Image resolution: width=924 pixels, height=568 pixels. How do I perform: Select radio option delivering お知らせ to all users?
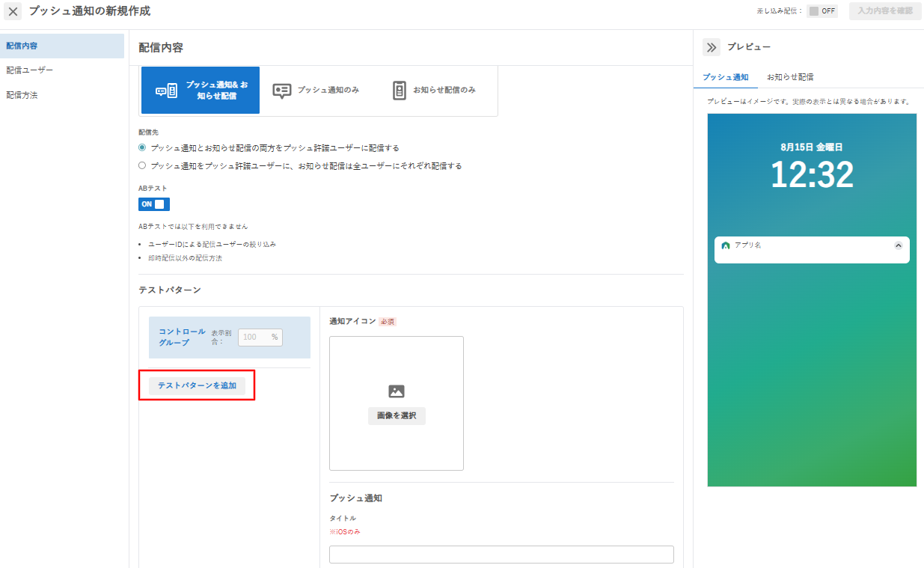pos(142,166)
